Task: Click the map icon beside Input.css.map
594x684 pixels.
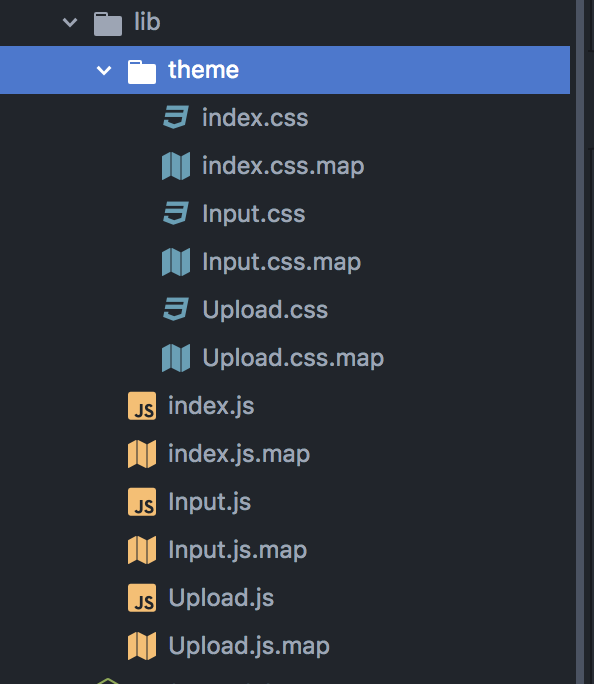Action: pos(176,262)
